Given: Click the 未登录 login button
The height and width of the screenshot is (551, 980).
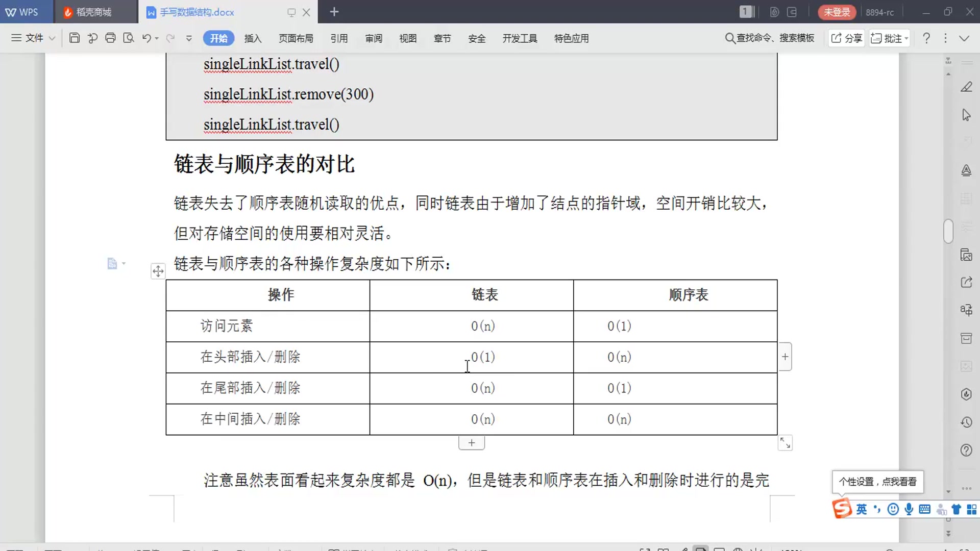Looking at the screenshot, I should [x=836, y=12].
